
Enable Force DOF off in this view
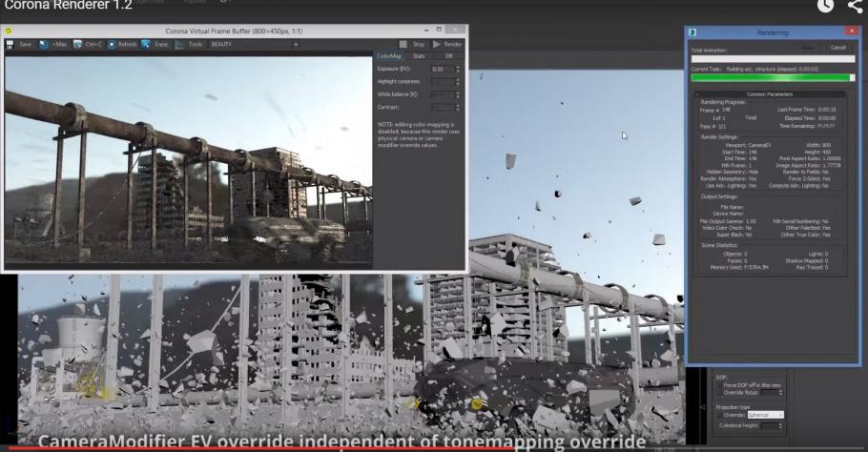719,383
